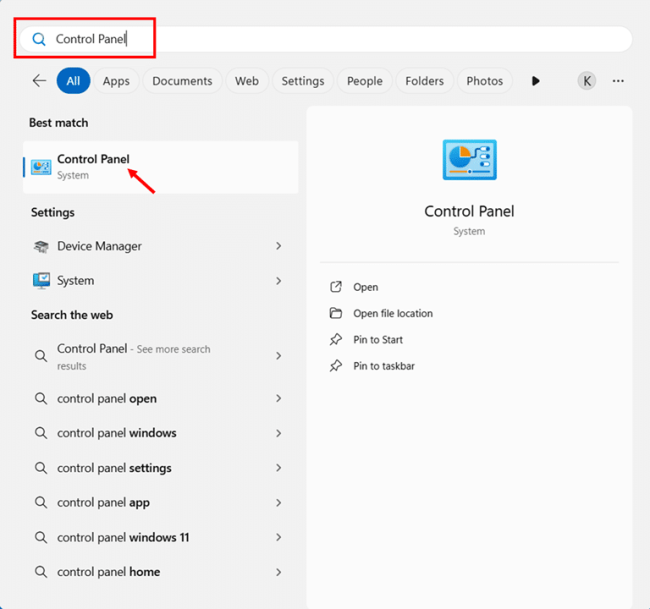The width and height of the screenshot is (650, 609).
Task: Click the play arrow to show more filters
Action: [536, 81]
